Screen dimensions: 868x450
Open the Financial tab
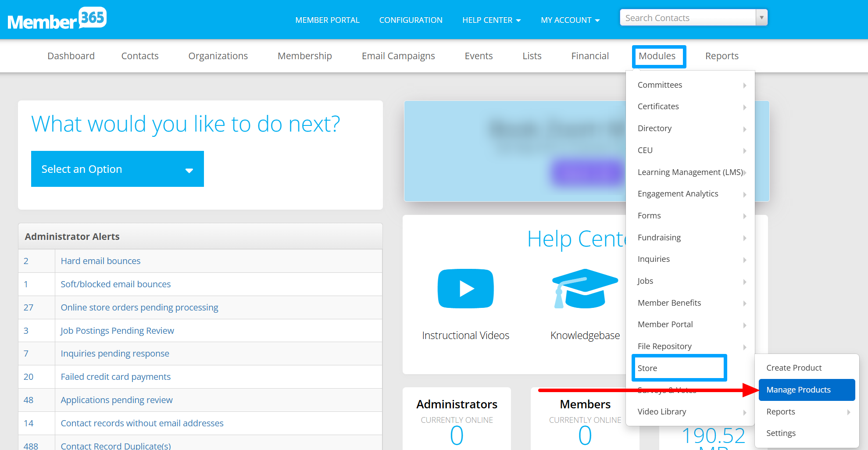click(590, 56)
